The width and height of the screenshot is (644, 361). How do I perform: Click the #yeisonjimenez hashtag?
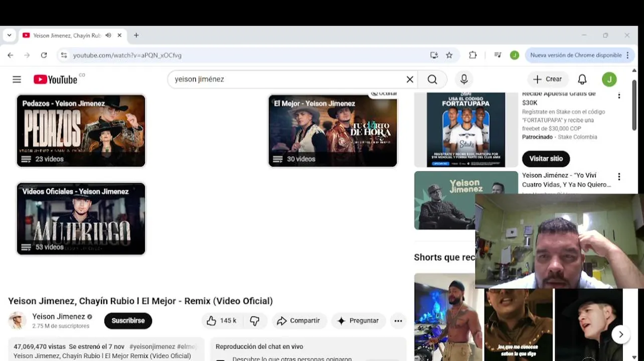[x=152, y=346]
